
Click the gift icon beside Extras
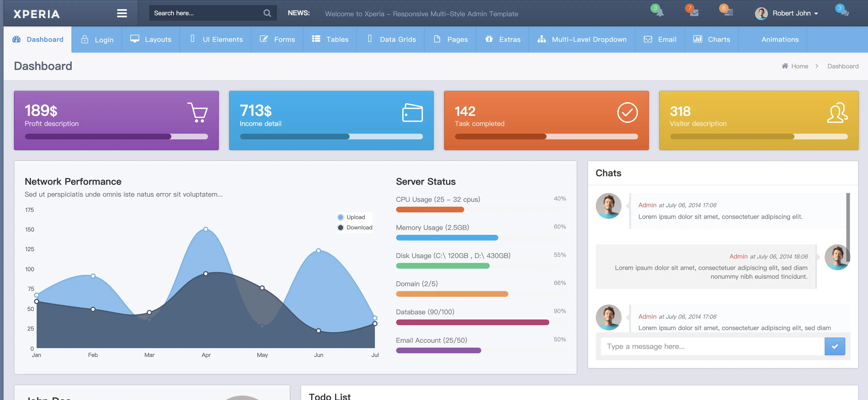pos(489,39)
